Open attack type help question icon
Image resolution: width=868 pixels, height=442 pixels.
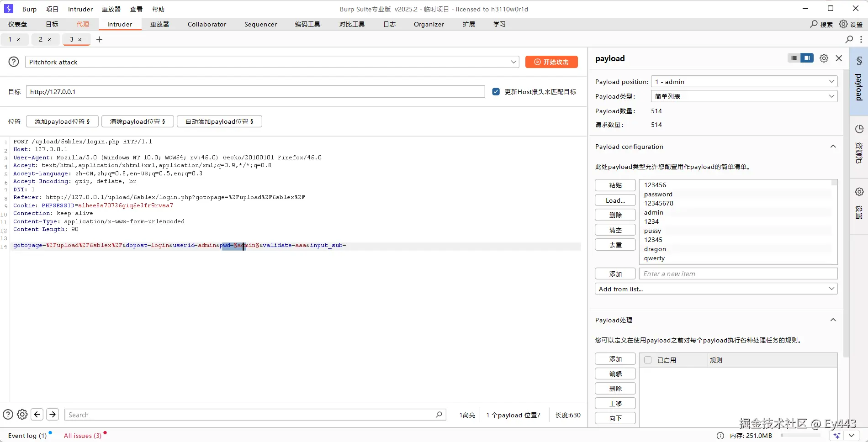tap(14, 62)
